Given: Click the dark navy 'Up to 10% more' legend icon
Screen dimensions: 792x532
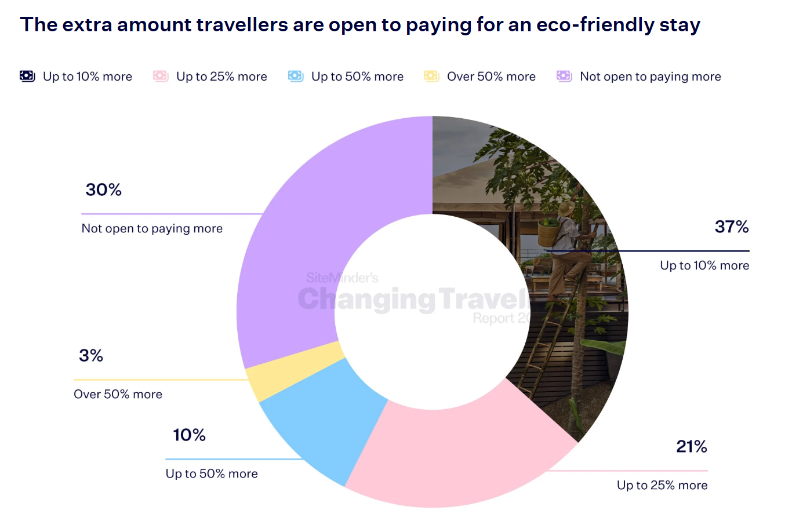Looking at the screenshot, I should pyautogui.click(x=27, y=76).
